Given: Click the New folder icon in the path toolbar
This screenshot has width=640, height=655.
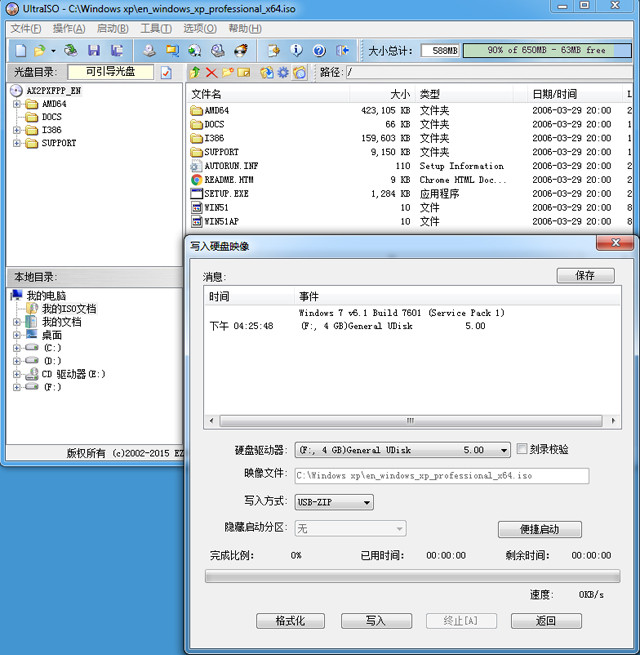Looking at the screenshot, I should pyautogui.click(x=228, y=73).
